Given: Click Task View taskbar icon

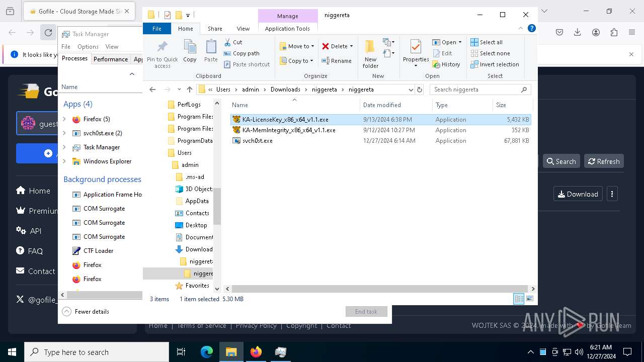Looking at the screenshot, I should tap(181, 352).
